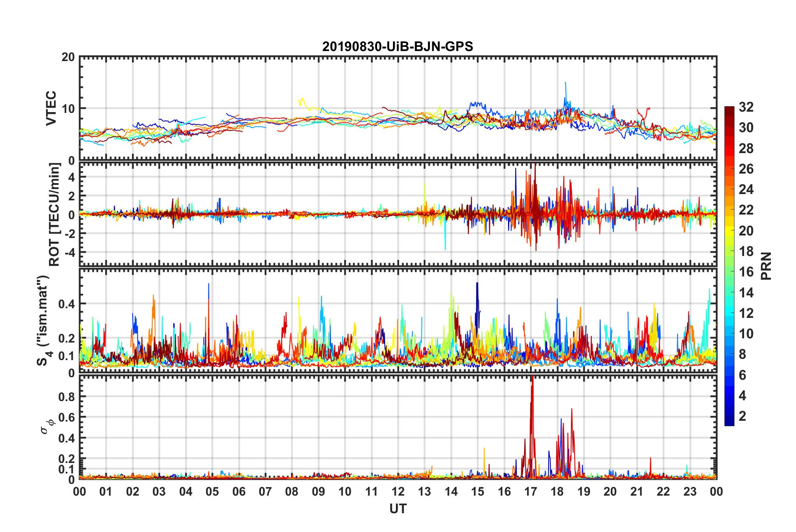Click colorbar tick value 24
Viewport: 796px width, 532px height.
pos(746,190)
